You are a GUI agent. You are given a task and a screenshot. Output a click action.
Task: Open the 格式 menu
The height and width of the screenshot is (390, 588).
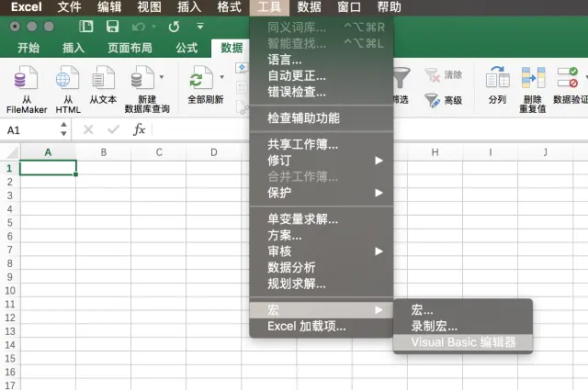pyautogui.click(x=229, y=7)
